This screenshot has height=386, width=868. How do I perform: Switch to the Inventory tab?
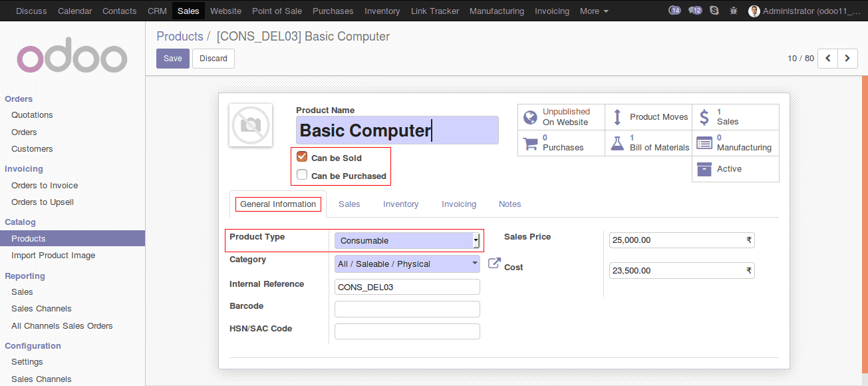(400, 204)
